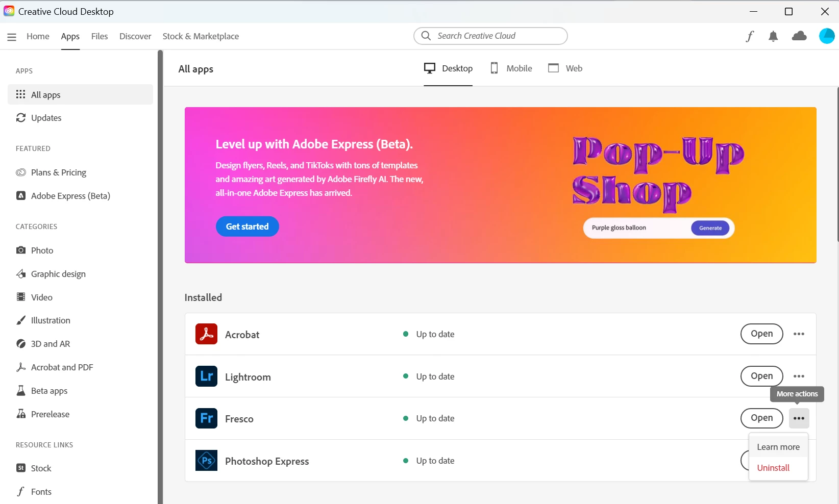Screen dimensions: 839x504
Task: Click the Fresco app name
Action: pos(239,419)
